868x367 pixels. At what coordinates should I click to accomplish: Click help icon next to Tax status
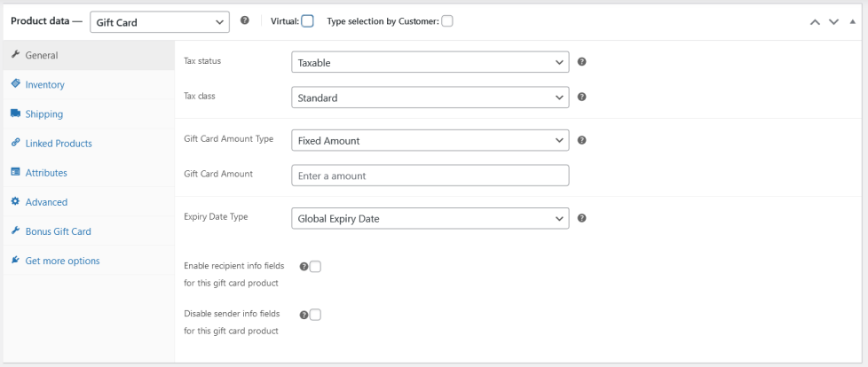pyautogui.click(x=582, y=62)
